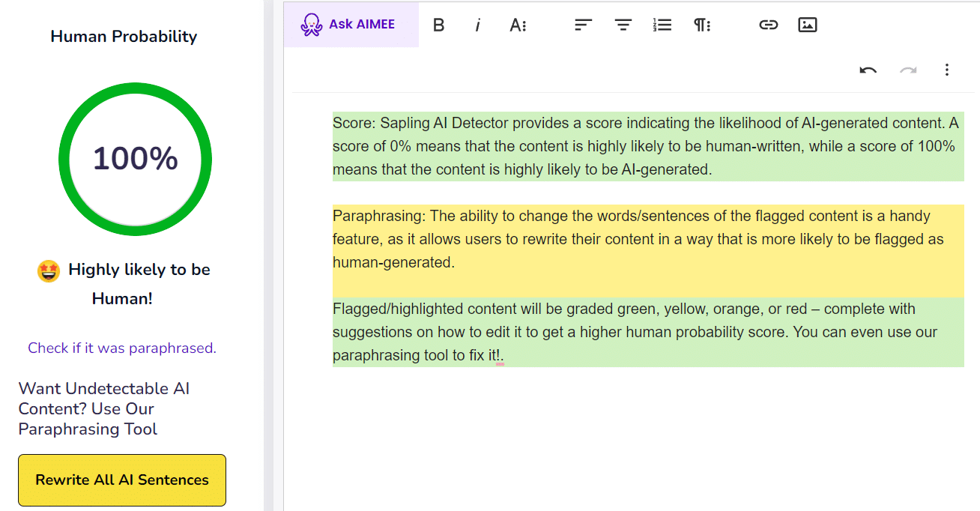Open the Ask AIMEE assistant
This screenshot has width=980, height=511.
351,25
